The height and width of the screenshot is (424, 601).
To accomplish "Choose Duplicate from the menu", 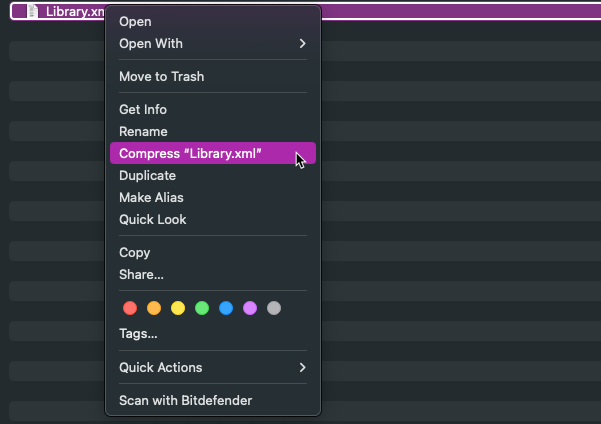I will click(147, 176).
